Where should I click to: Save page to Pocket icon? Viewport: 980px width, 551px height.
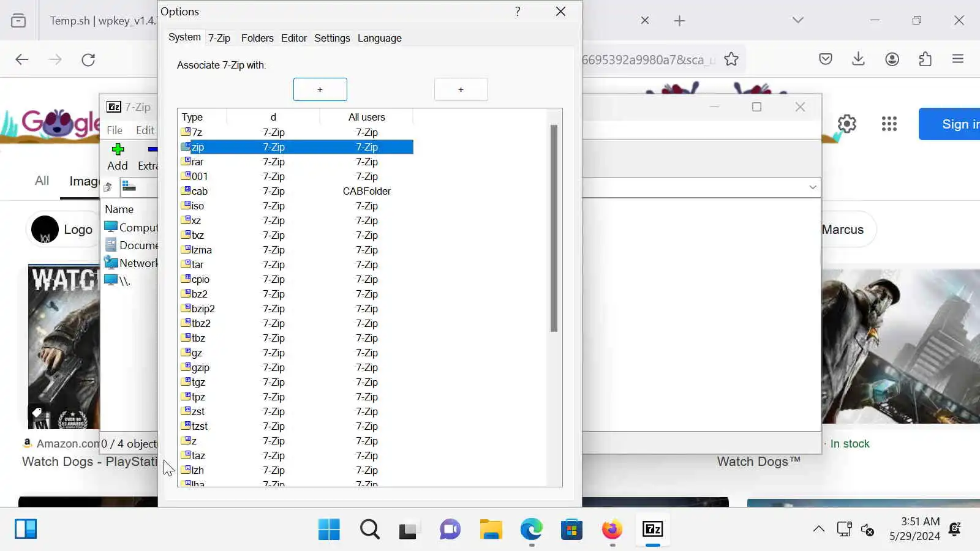point(826,59)
